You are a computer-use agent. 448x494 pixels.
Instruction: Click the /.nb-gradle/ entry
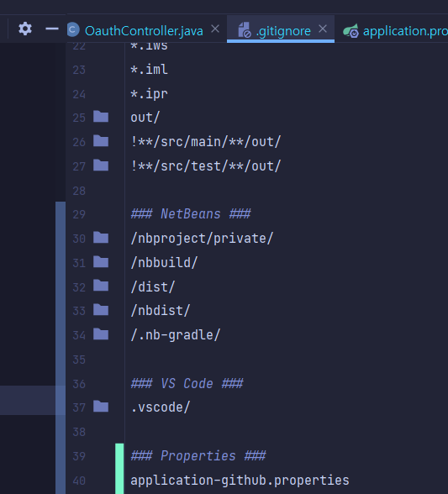(x=176, y=335)
